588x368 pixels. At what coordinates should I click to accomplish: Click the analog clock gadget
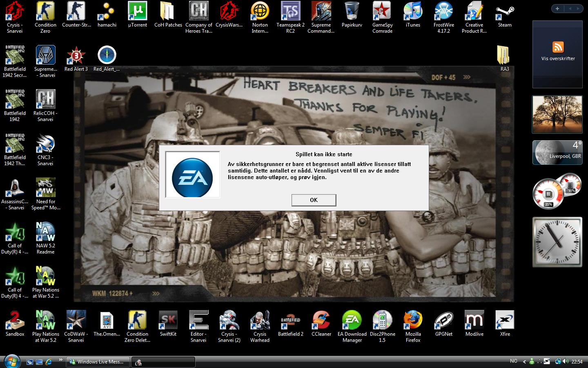pos(557,242)
